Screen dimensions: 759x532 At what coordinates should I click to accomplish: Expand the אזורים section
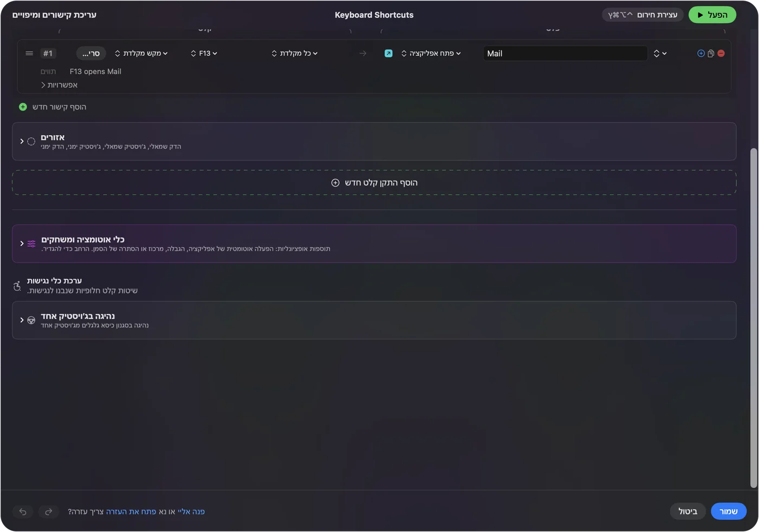pyautogui.click(x=22, y=142)
